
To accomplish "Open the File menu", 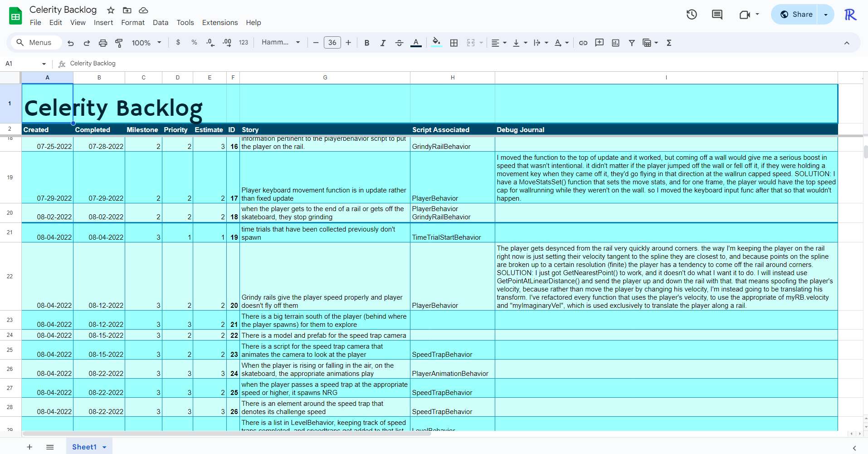I will pos(35,23).
